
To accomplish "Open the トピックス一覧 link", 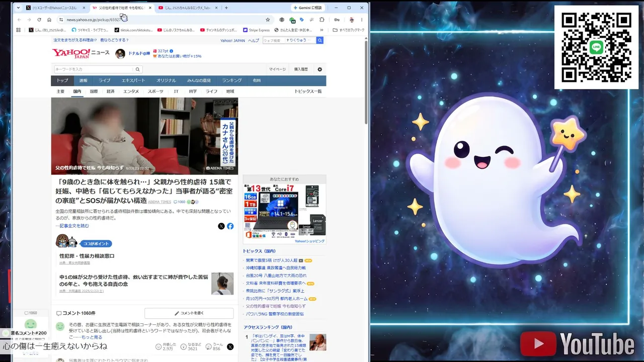I will click(x=308, y=92).
